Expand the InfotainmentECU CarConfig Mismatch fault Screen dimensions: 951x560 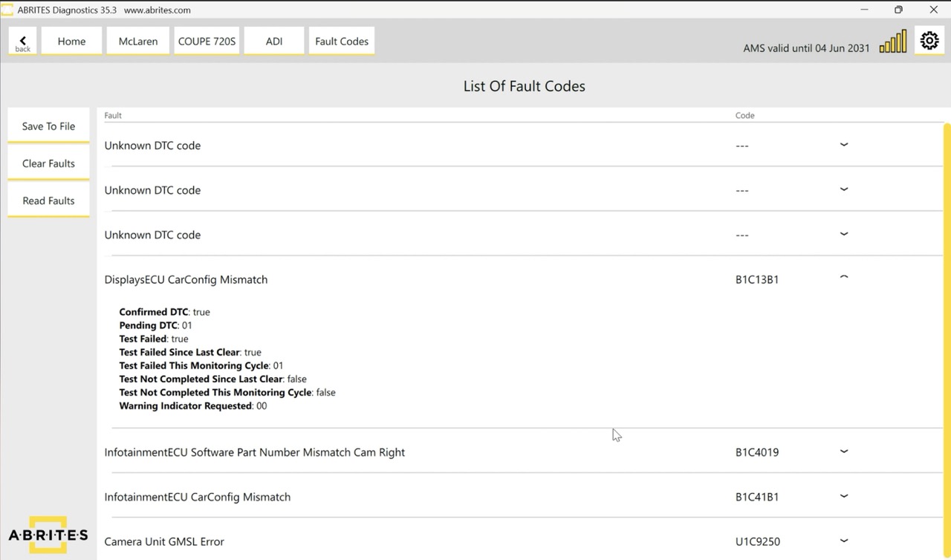(843, 495)
